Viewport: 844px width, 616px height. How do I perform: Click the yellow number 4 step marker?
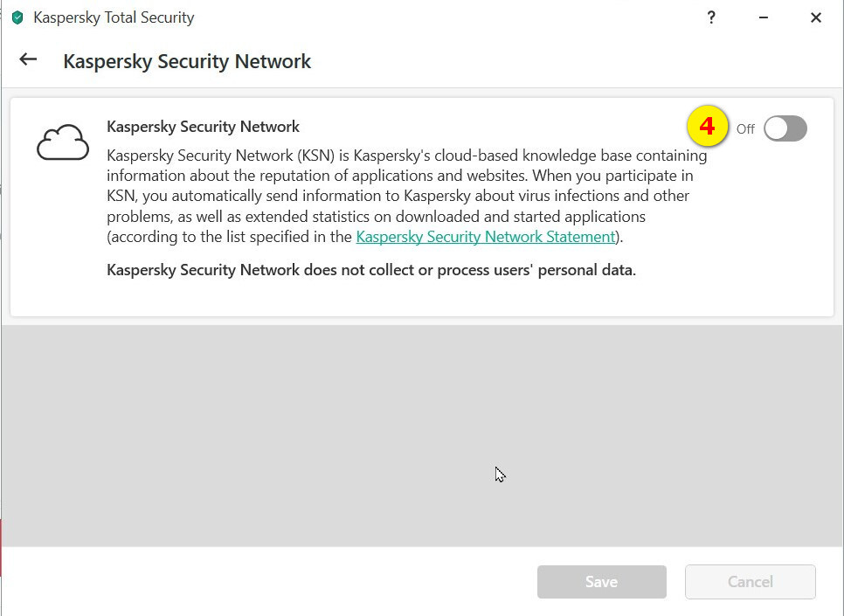click(x=708, y=128)
